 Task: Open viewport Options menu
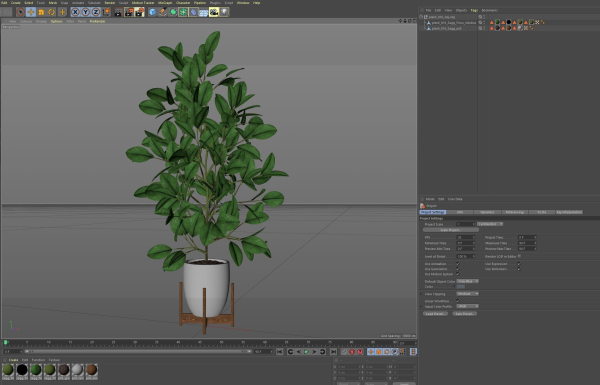coord(57,21)
